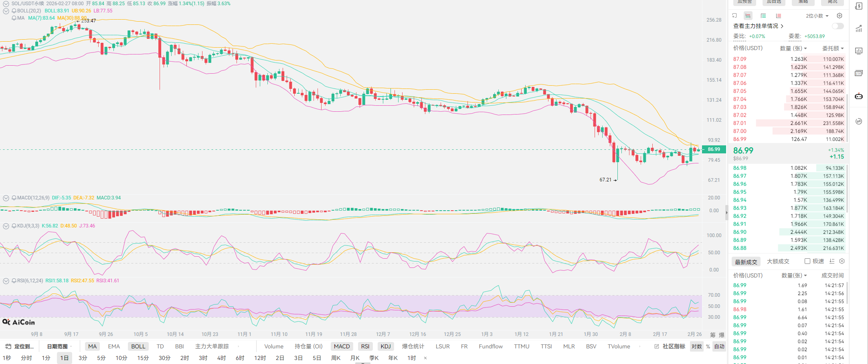This screenshot has width=868, height=364.
Task: Open recent trades settings hexagon icon
Action: [x=842, y=261]
